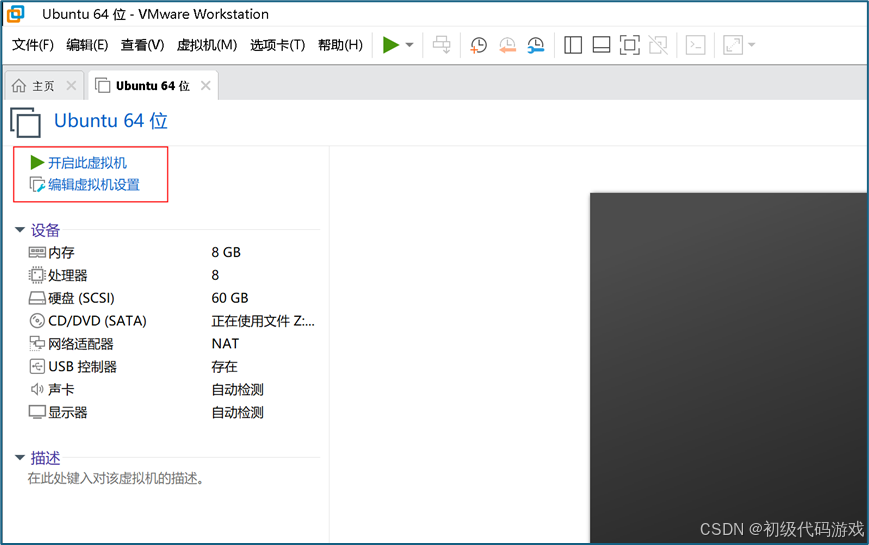
Task: Click the 处理器 processor icon
Action: click(x=37, y=275)
